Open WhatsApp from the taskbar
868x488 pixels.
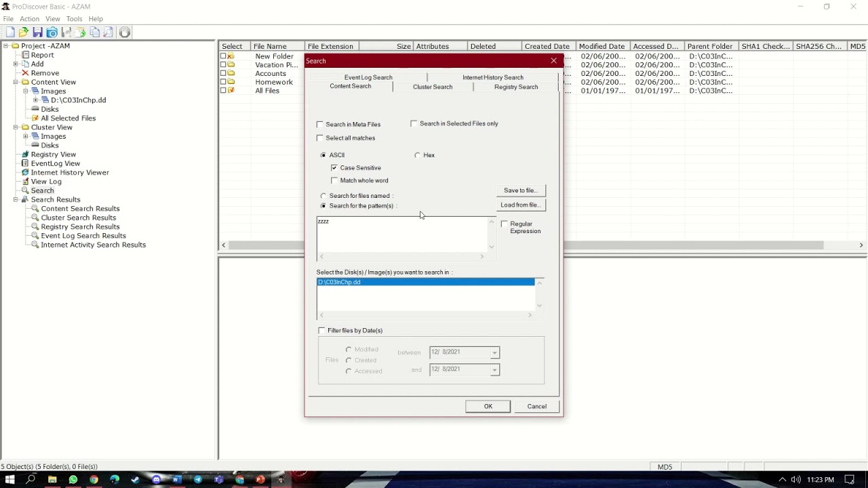pos(73,480)
